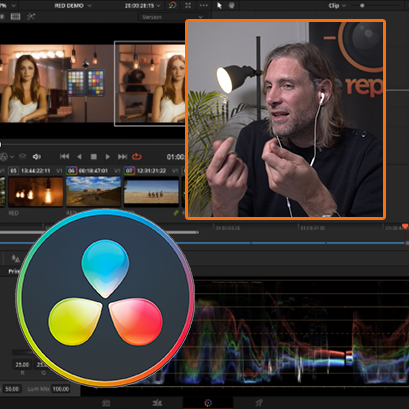The height and width of the screenshot is (409, 409).
Task: Click the 50.00 value field near Lum Mix
Action: click(x=12, y=389)
